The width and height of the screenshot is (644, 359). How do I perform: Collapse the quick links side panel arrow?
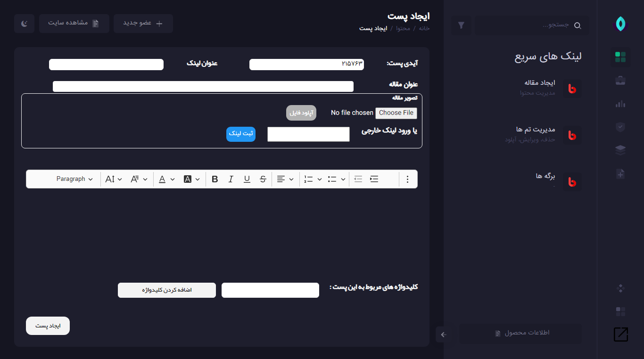point(443,335)
